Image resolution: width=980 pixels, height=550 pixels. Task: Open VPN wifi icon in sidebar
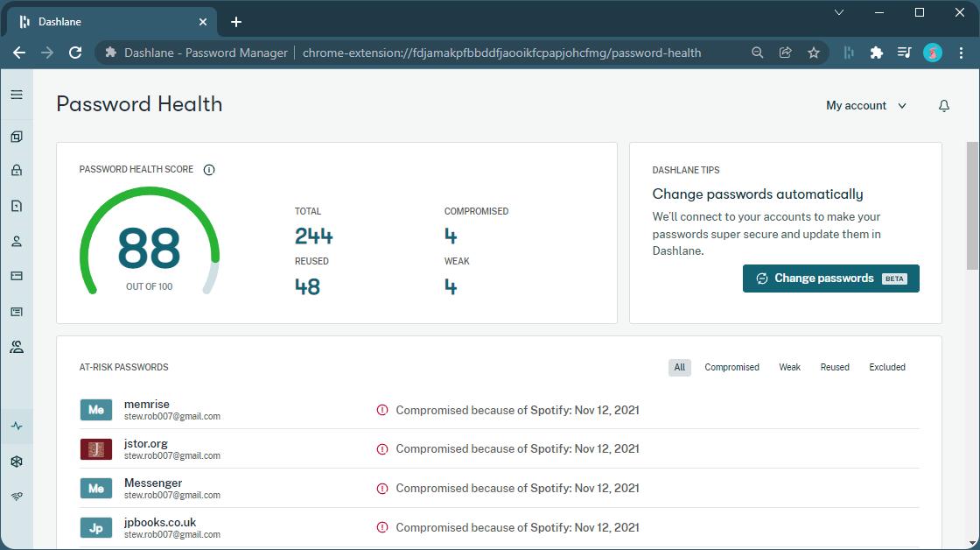[17, 497]
